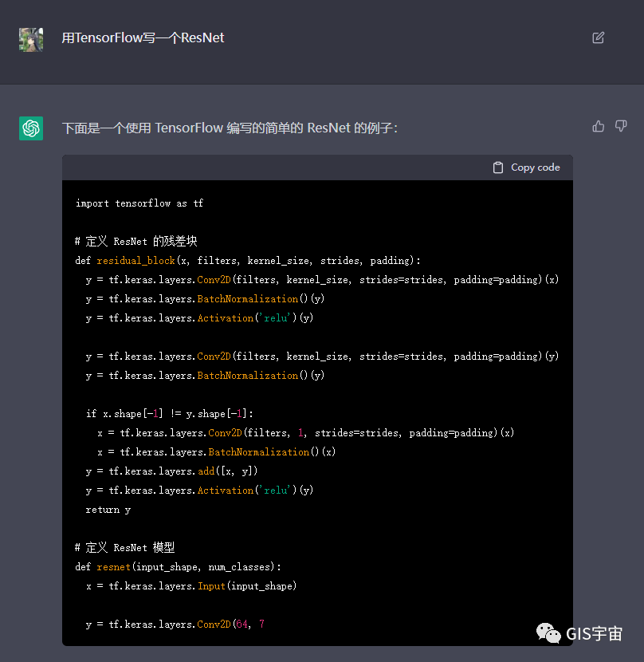644x662 pixels.
Task: Click the Copy code button
Action: coord(526,167)
